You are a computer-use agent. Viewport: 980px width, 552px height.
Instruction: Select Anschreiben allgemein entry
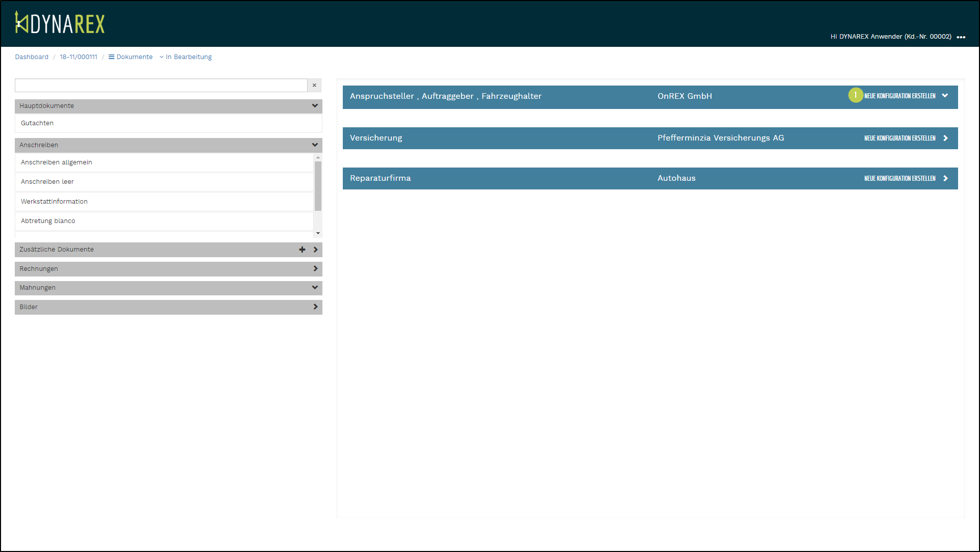point(57,162)
